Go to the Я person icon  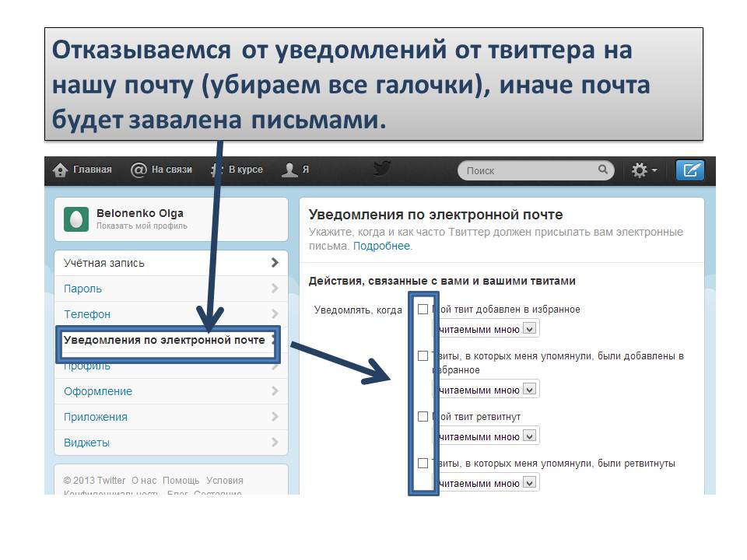point(289,170)
